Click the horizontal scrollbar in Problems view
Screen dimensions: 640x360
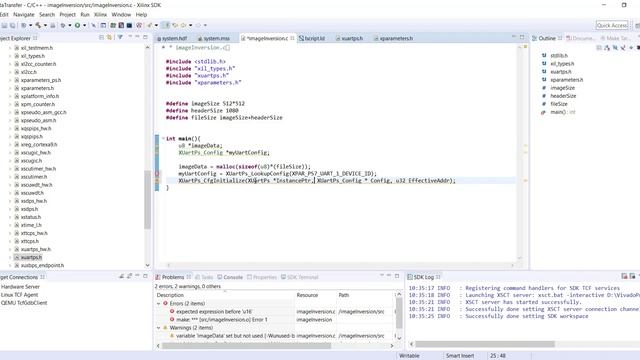click(247, 346)
